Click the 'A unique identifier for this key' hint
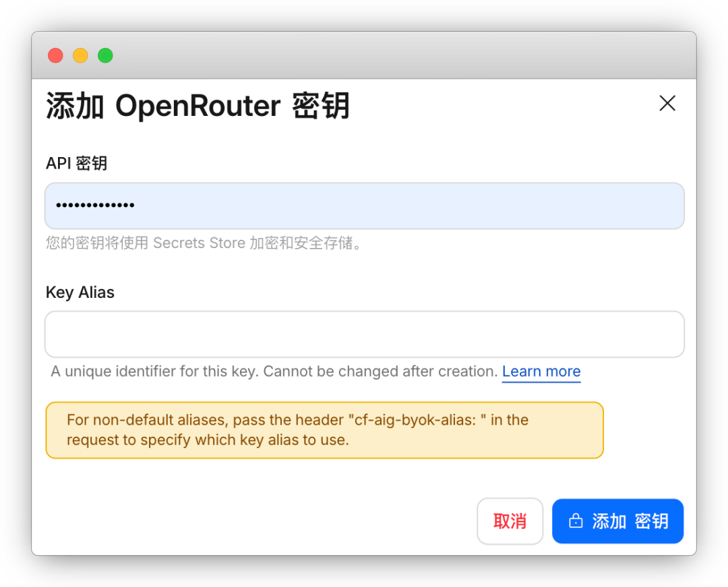Viewport: 728px width, 587px height. click(x=155, y=371)
